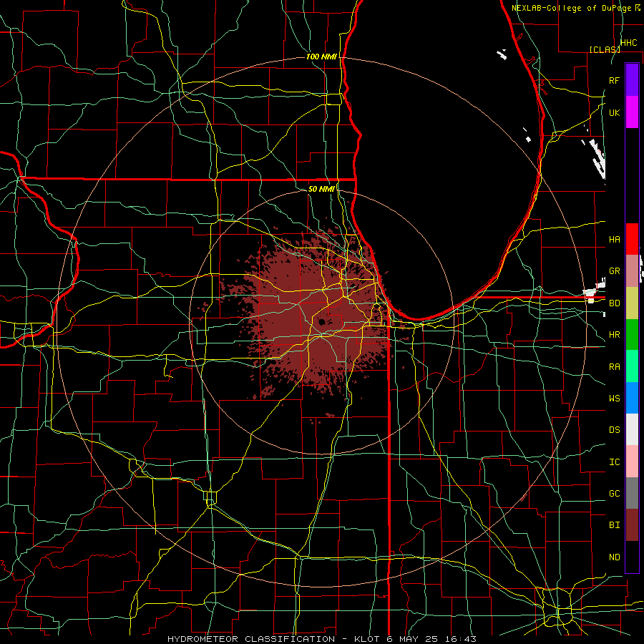Click the "BD" legend label
The width and height of the screenshot is (644, 644).
(x=614, y=303)
